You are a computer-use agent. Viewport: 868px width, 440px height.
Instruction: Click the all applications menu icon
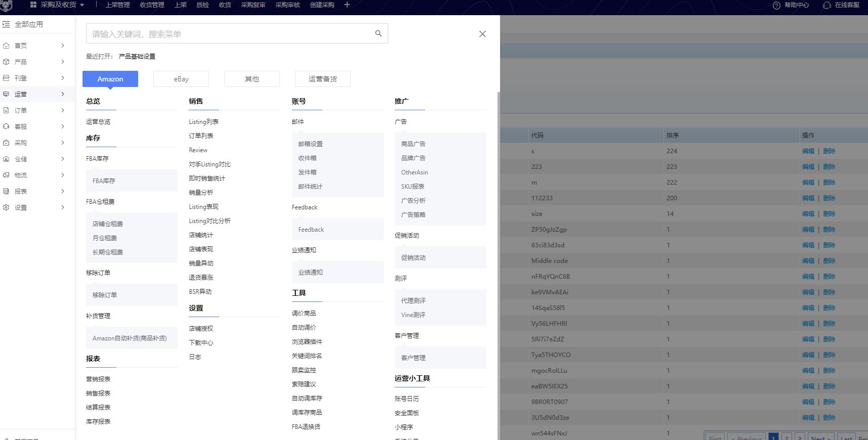pos(6,24)
